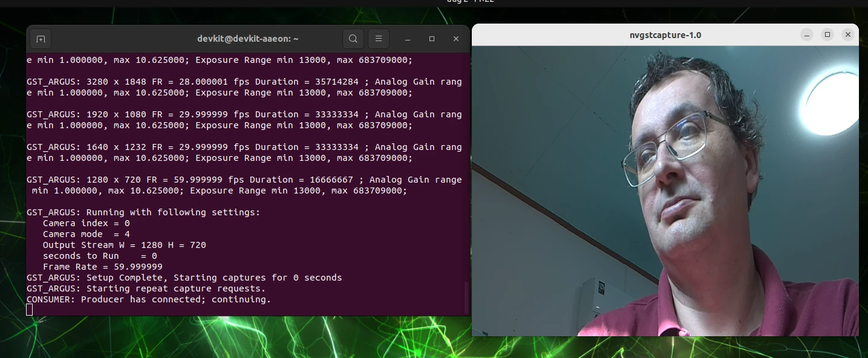Minimize the devkit terminal window
Viewport: 868px width, 358px height.
(408, 39)
